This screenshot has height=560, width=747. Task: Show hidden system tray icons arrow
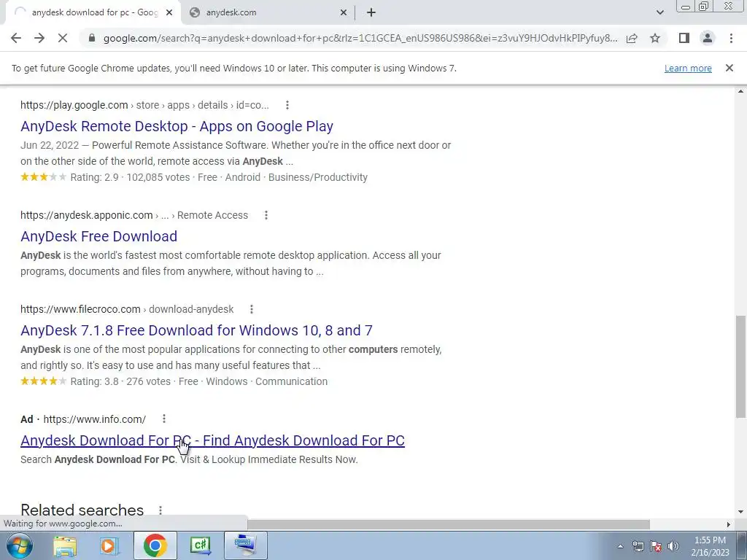coord(620,546)
